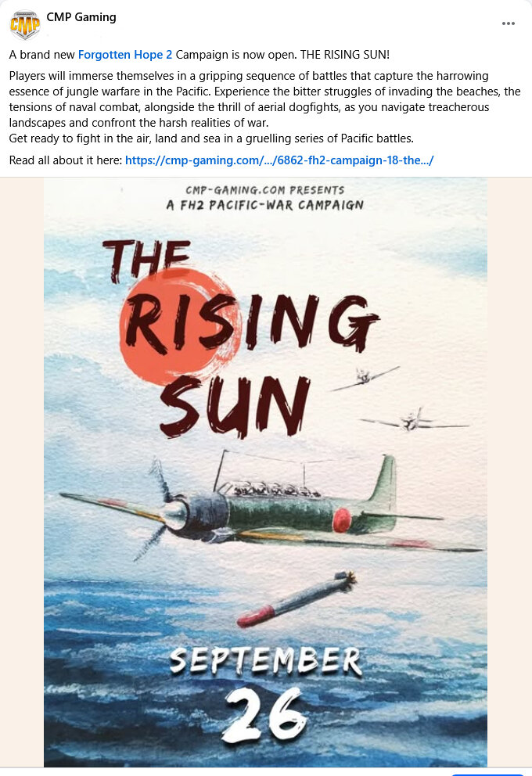Open the CMP Gaming page name
This screenshot has height=776, width=532.
(x=81, y=17)
